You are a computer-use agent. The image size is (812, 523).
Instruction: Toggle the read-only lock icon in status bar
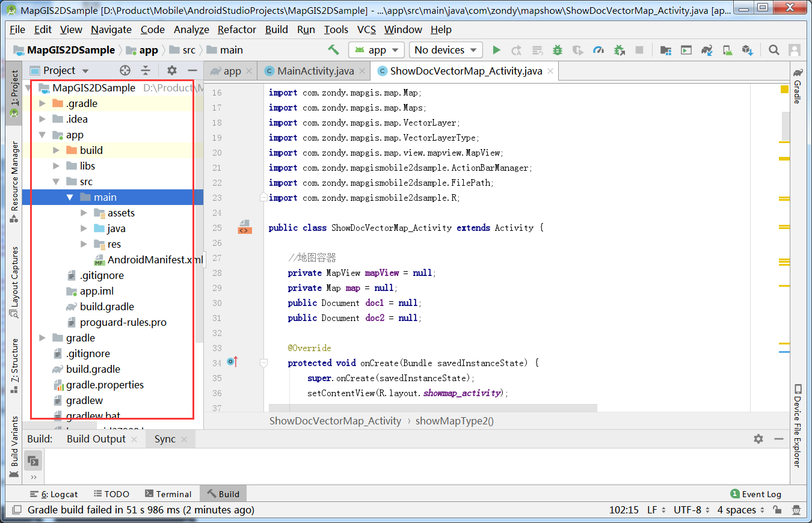point(778,510)
